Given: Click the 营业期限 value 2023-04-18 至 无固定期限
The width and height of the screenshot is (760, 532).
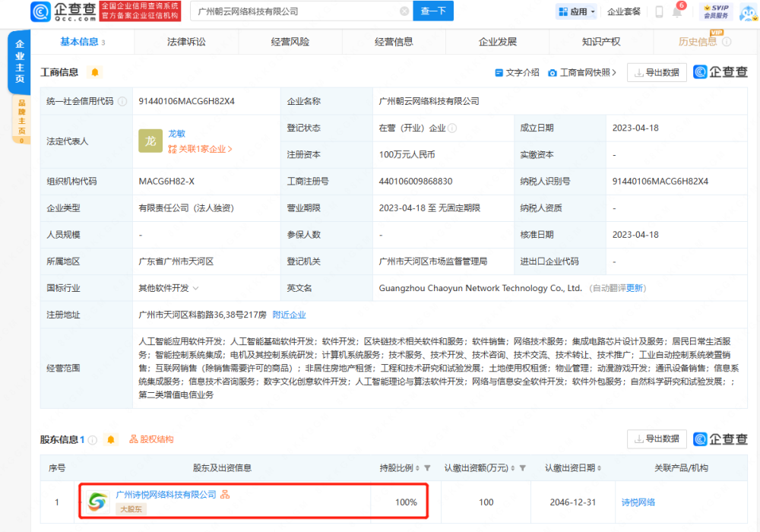Looking at the screenshot, I should click(x=429, y=207).
